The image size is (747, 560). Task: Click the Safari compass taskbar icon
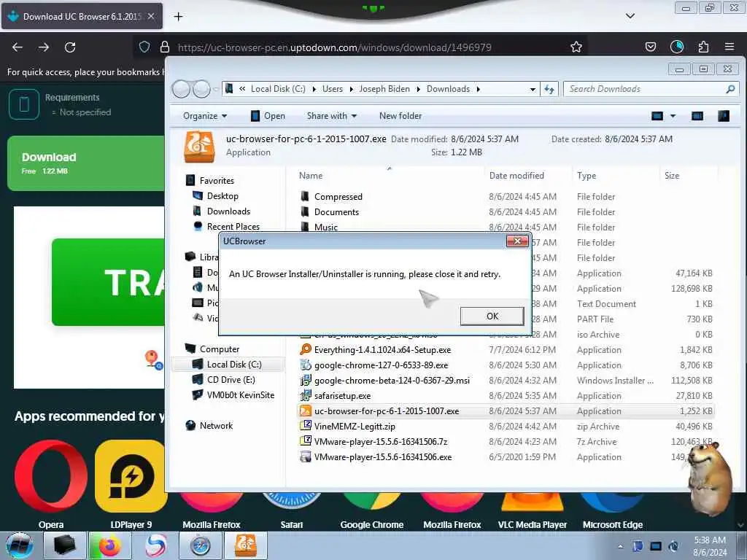(x=200, y=545)
